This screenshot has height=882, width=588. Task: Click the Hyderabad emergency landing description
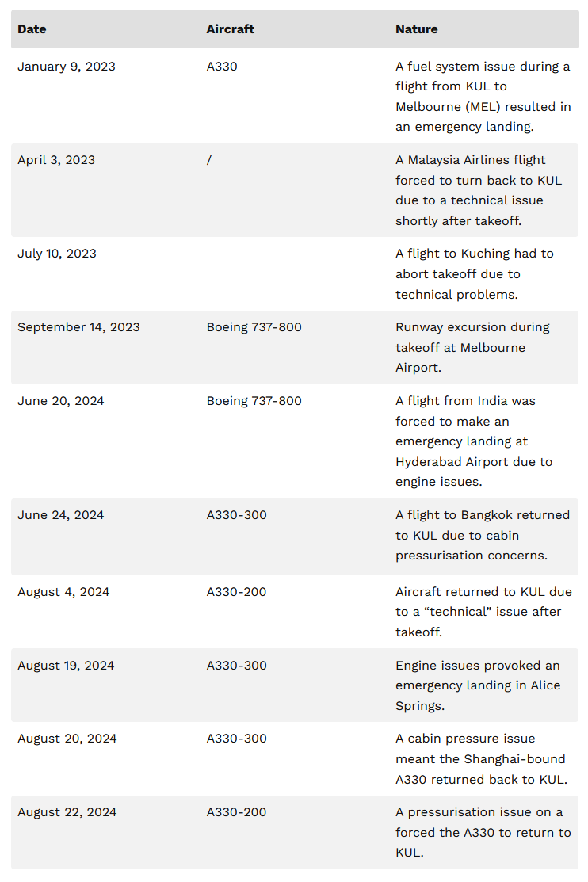click(x=474, y=441)
